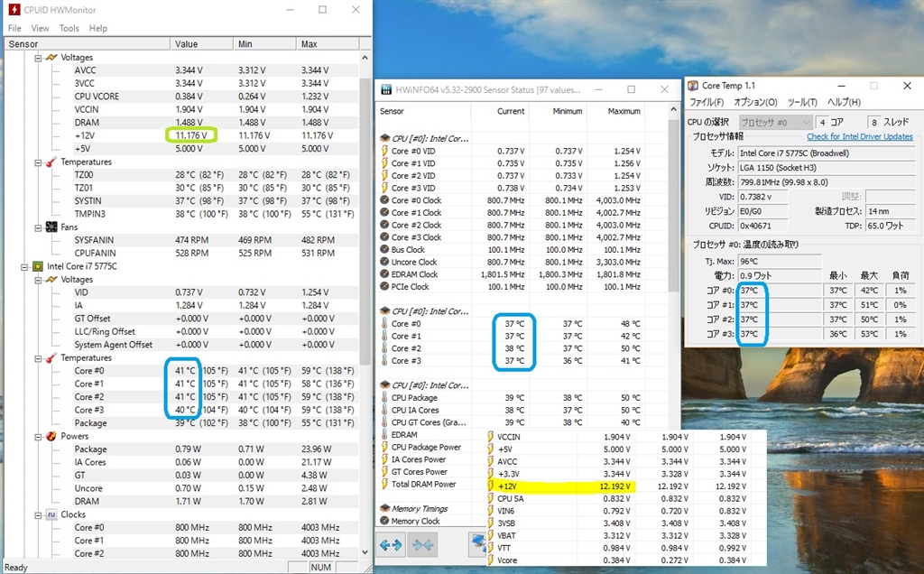Open ツール(T) menu in Core Temp
The image size is (924, 574).
tap(802, 102)
